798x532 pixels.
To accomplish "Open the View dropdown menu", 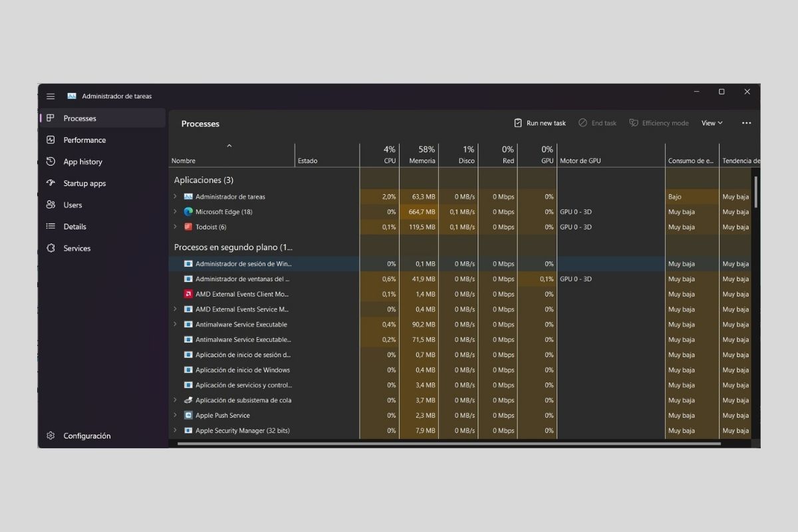I will (712, 123).
